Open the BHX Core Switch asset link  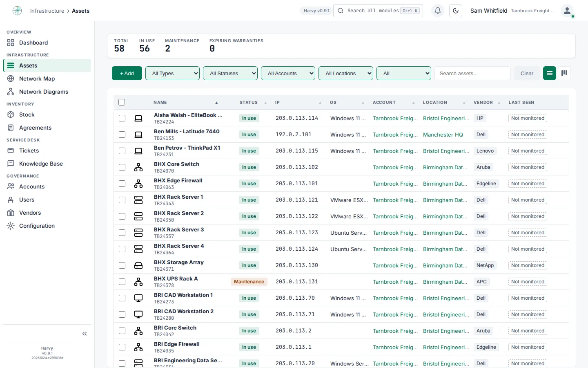point(176,164)
